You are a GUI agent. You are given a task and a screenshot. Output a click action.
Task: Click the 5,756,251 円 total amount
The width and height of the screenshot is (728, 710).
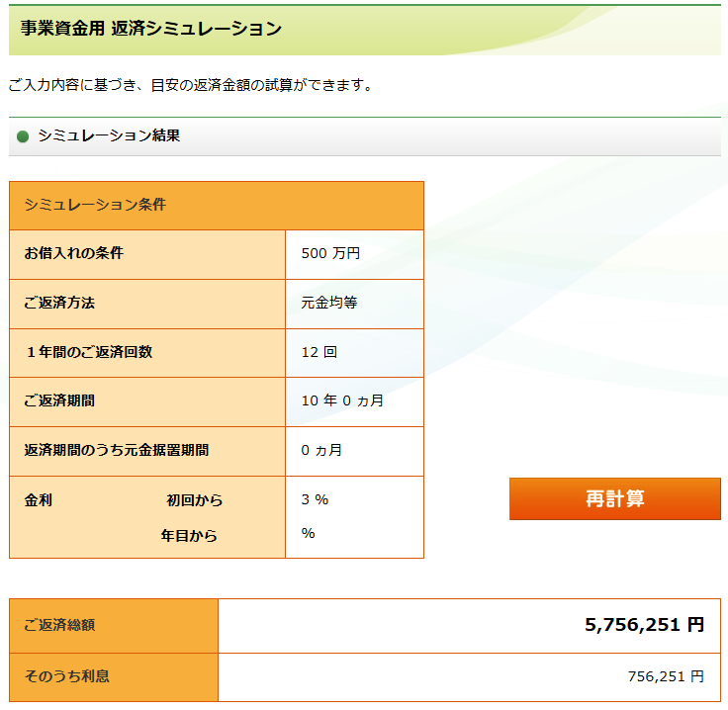(644, 625)
